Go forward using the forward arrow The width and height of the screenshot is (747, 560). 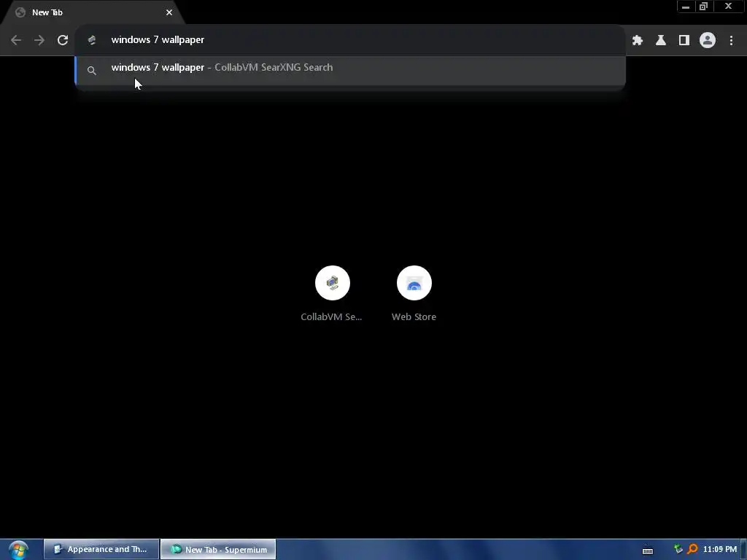[x=39, y=40]
